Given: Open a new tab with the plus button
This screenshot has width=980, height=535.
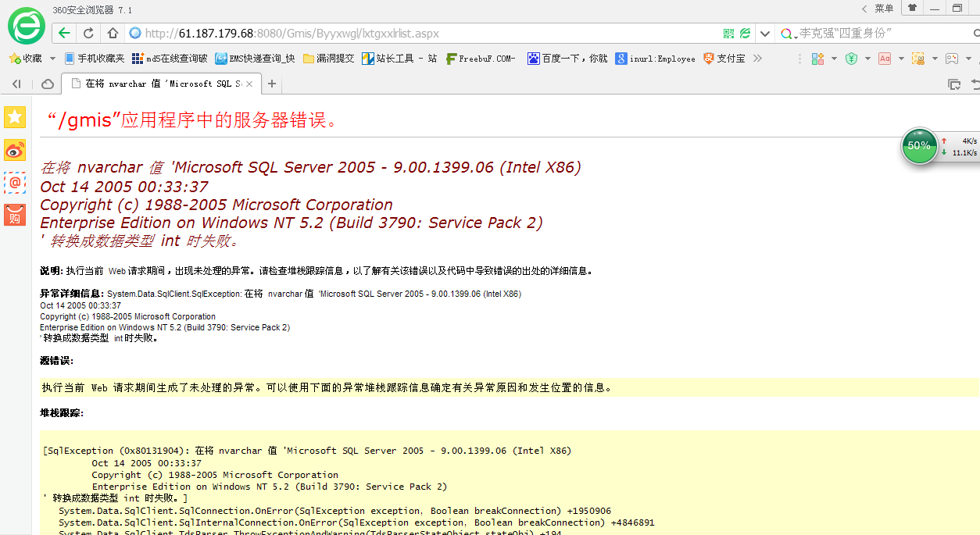Looking at the screenshot, I should pos(272,84).
